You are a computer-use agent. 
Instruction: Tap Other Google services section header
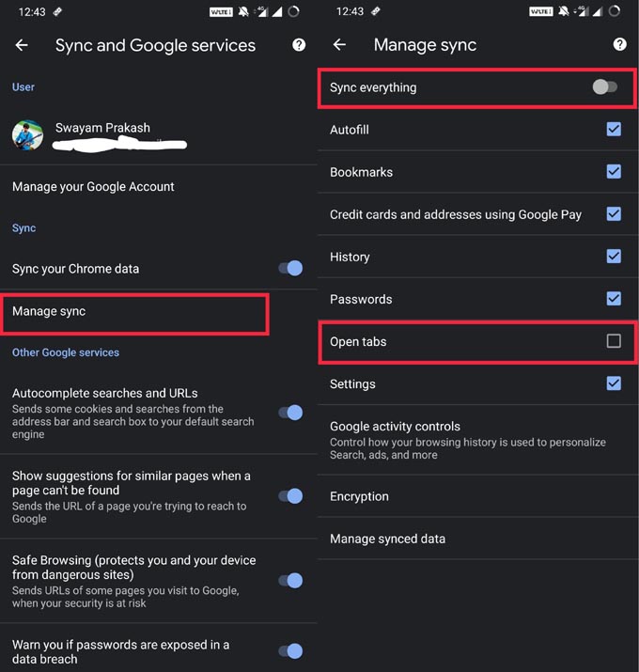click(x=66, y=352)
